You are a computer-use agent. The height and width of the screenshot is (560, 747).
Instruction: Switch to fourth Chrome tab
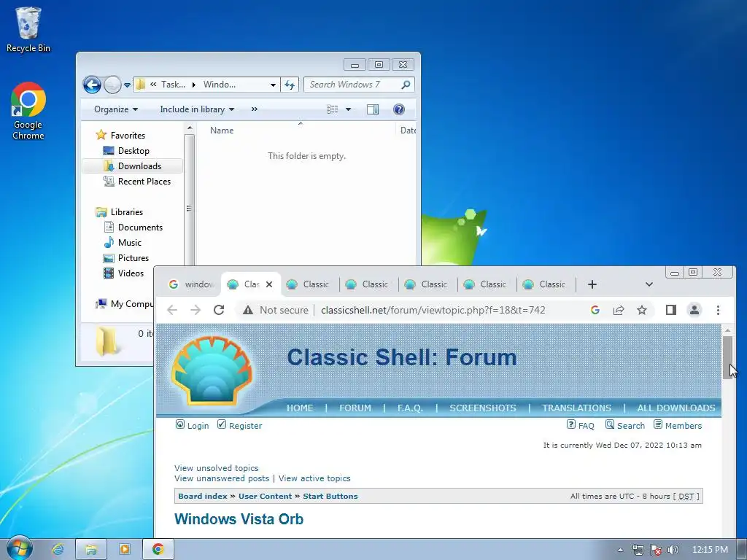(367, 284)
